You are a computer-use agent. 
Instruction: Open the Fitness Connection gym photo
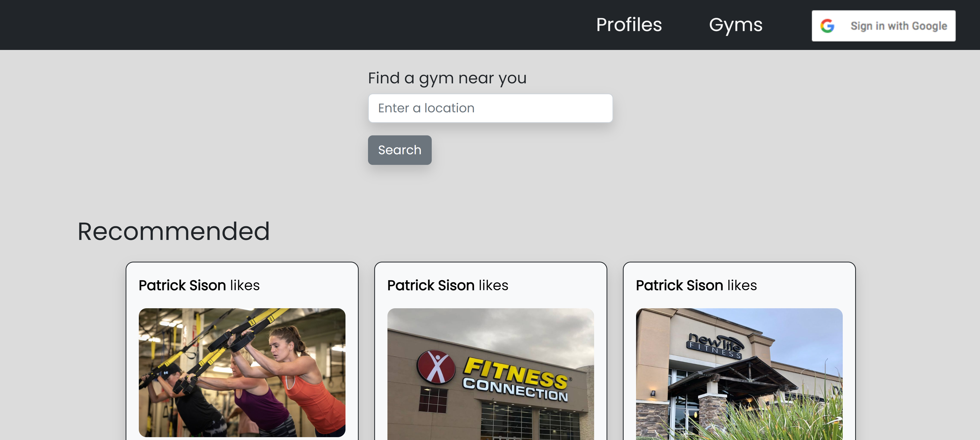click(x=490, y=374)
